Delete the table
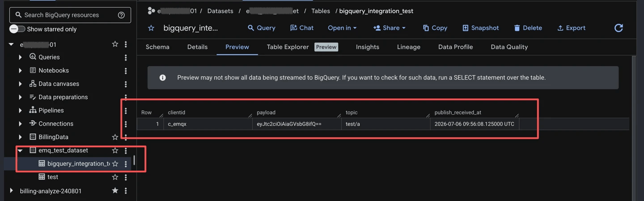644x201 pixels. point(528,28)
